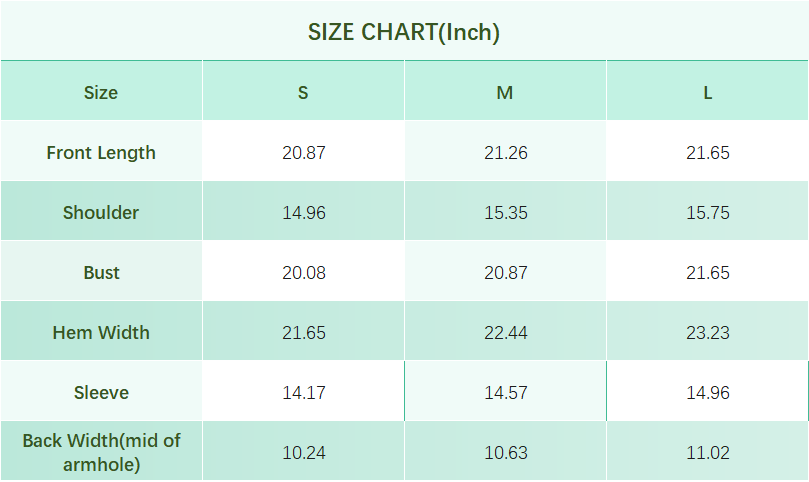Click Back Width(mid of armhole) label
The height and width of the screenshot is (482, 809).
click(101, 452)
